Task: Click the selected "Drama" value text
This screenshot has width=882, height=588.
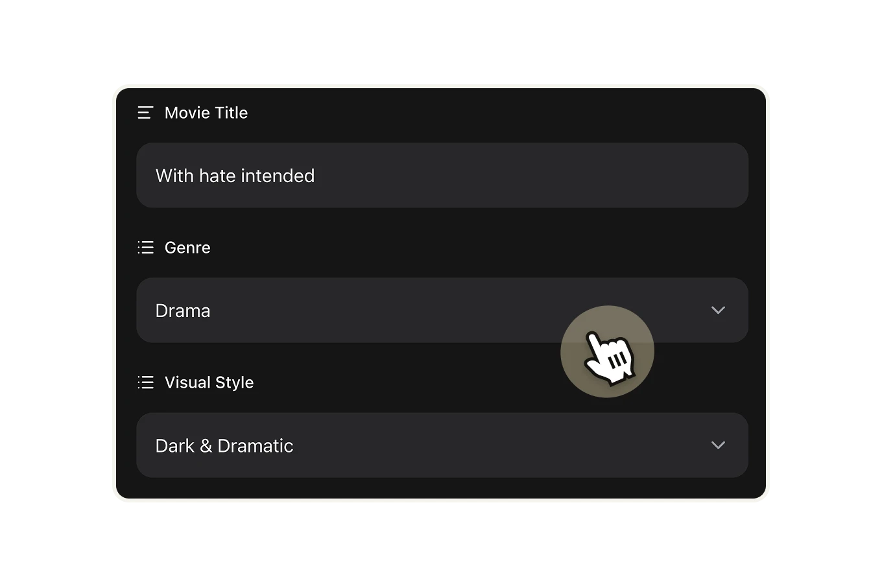Action: (x=183, y=311)
